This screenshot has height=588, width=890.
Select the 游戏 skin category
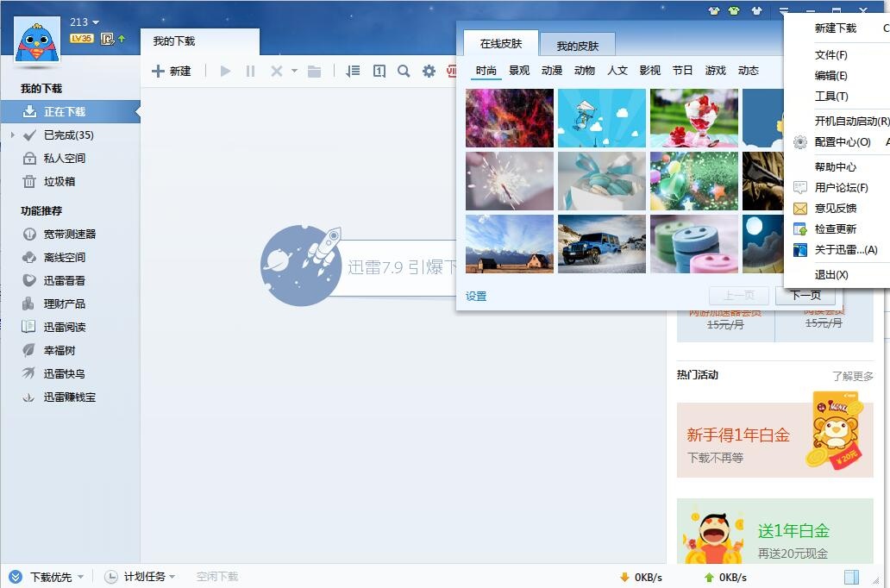coord(715,71)
